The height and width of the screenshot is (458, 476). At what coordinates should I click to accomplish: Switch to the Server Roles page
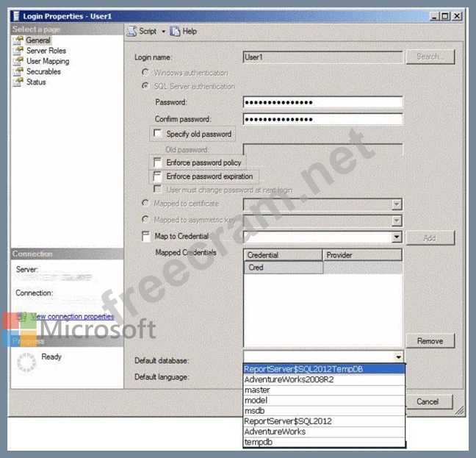point(46,51)
